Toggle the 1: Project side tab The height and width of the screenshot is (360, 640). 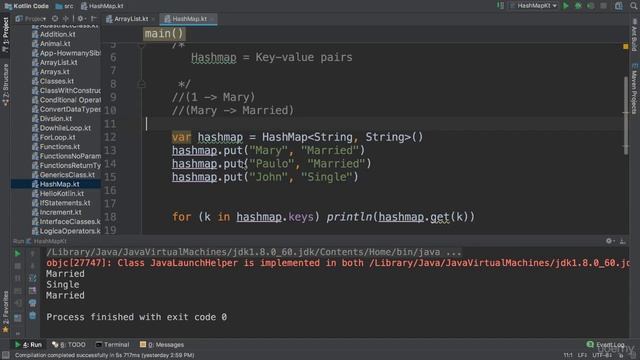(x=5, y=34)
